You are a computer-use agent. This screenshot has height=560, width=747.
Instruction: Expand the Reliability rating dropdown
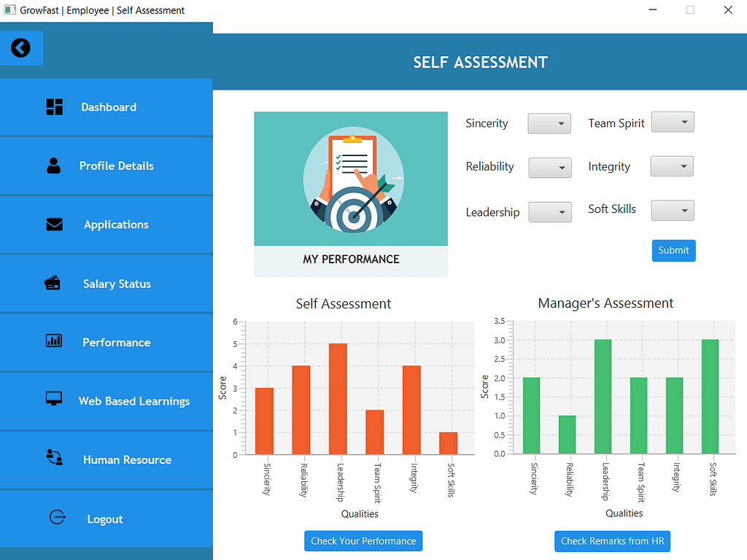click(x=549, y=168)
